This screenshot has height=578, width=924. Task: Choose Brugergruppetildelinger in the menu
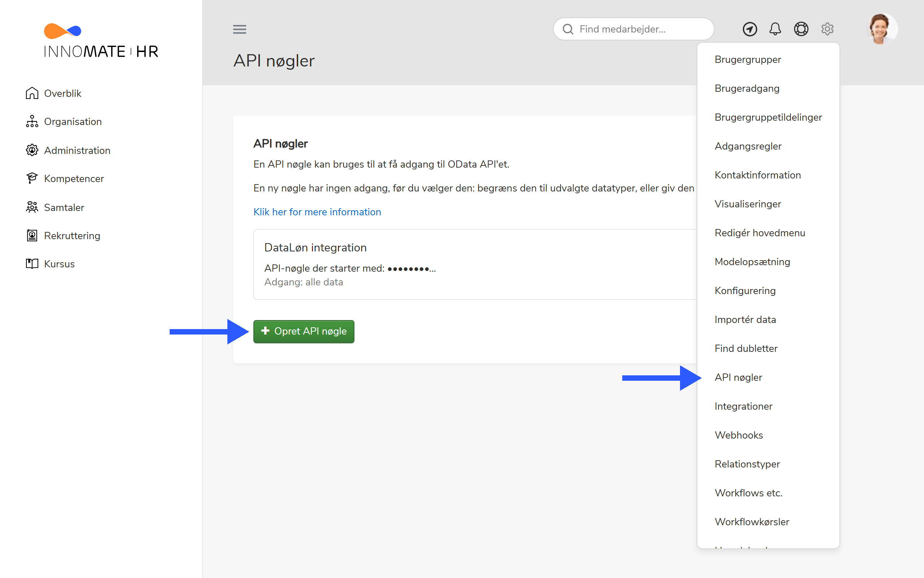coord(768,117)
